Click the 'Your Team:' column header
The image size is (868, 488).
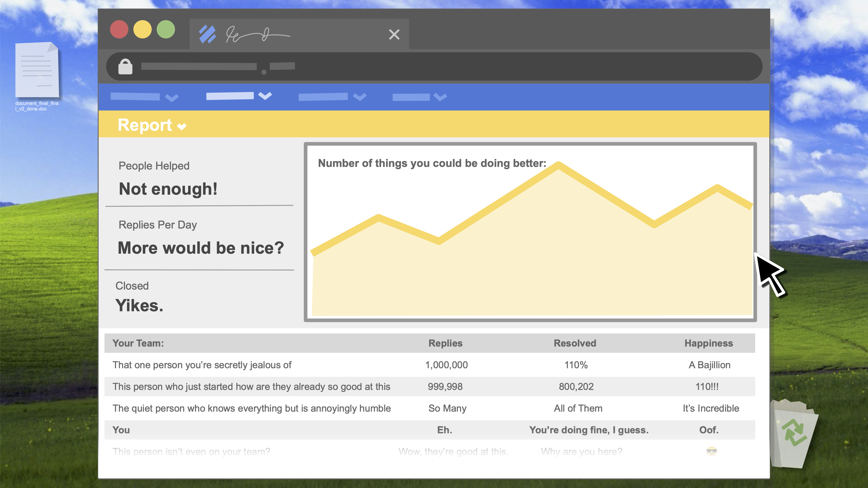tap(138, 343)
